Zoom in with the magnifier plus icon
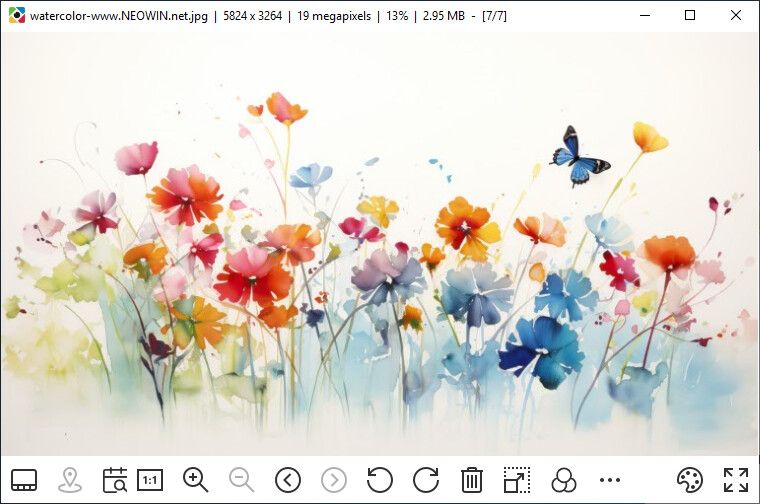The image size is (760, 504). click(x=195, y=480)
